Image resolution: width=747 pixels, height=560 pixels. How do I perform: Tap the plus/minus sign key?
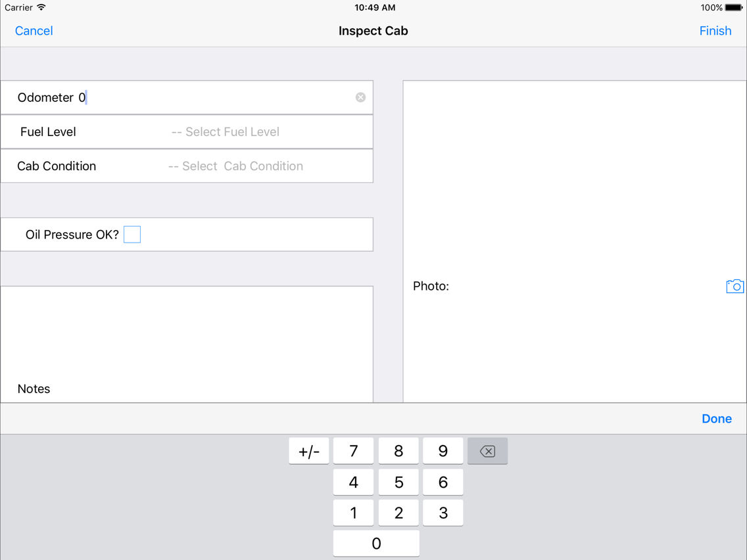coord(308,451)
